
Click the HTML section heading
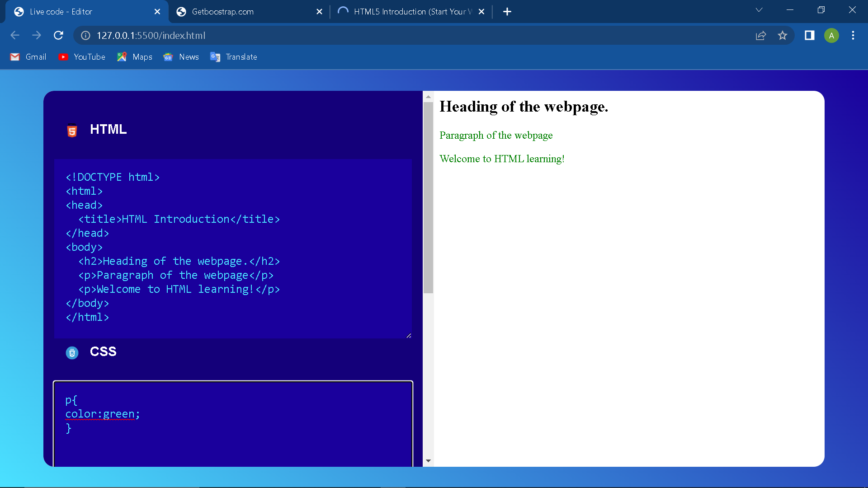point(108,129)
